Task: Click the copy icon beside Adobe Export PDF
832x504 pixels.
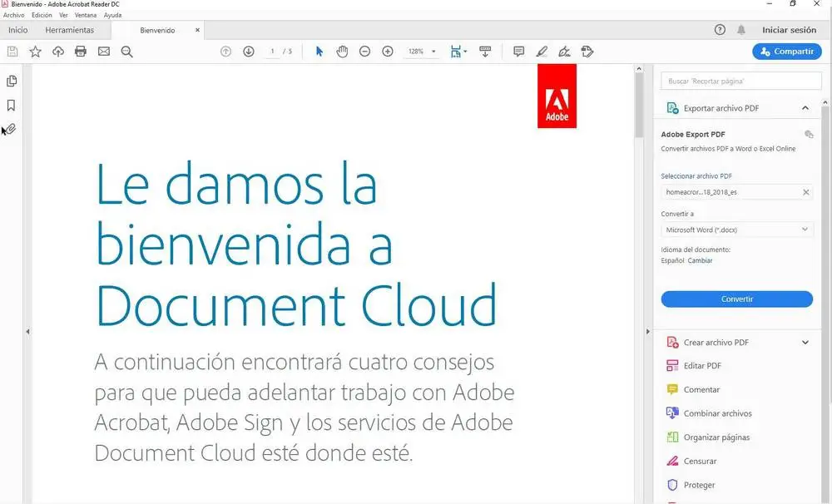Action: coord(809,134)
